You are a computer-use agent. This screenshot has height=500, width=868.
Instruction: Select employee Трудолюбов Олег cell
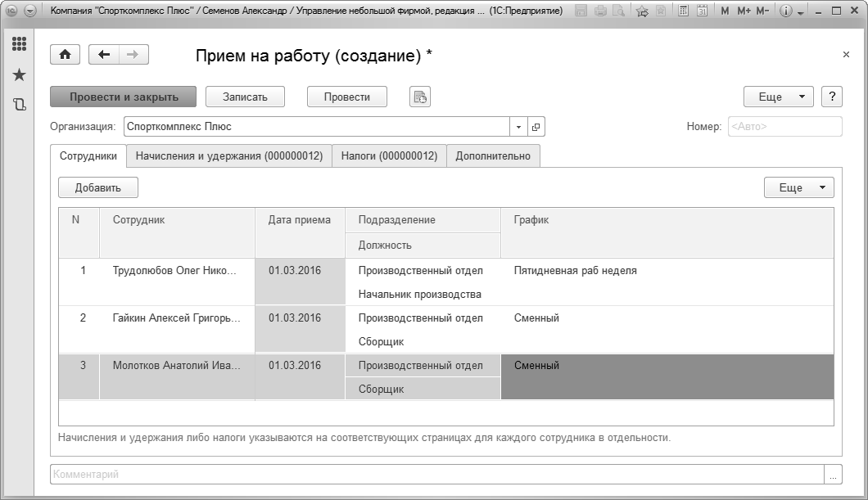point(177,282)
